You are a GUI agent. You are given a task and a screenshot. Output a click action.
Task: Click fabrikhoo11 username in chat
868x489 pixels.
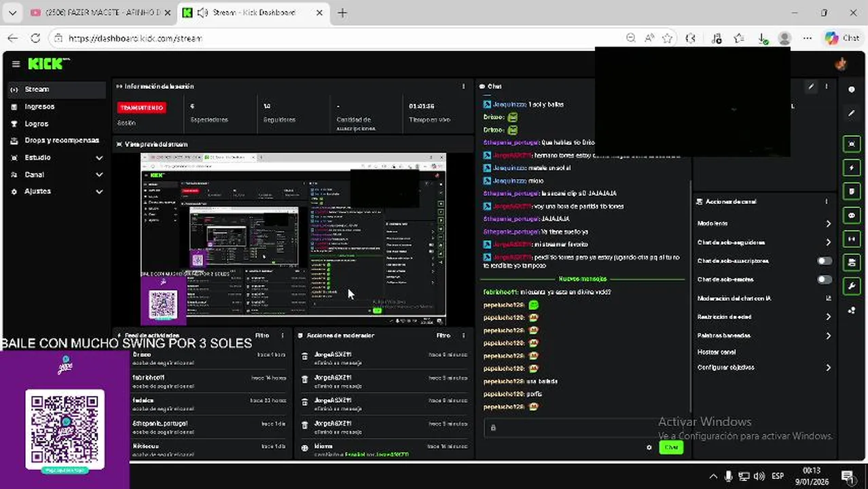click(501, 292)
